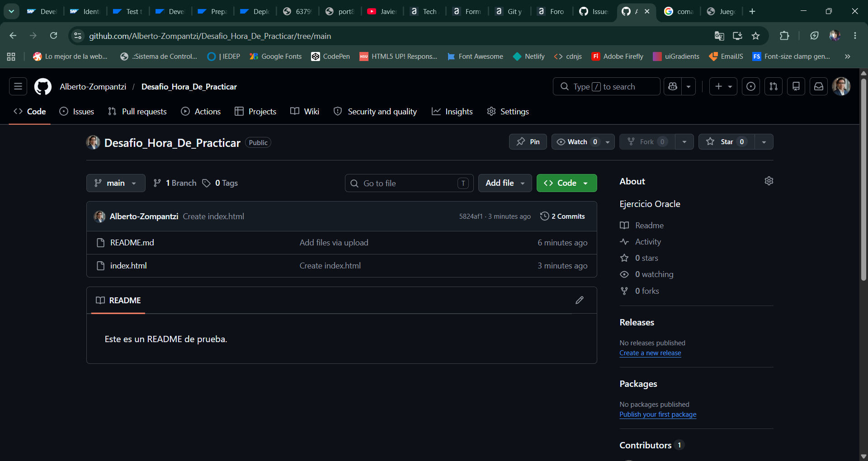This screenshot has height=461, width=868.
Task: Open commit hash 5824af1
Action: [x=471, y=216]
